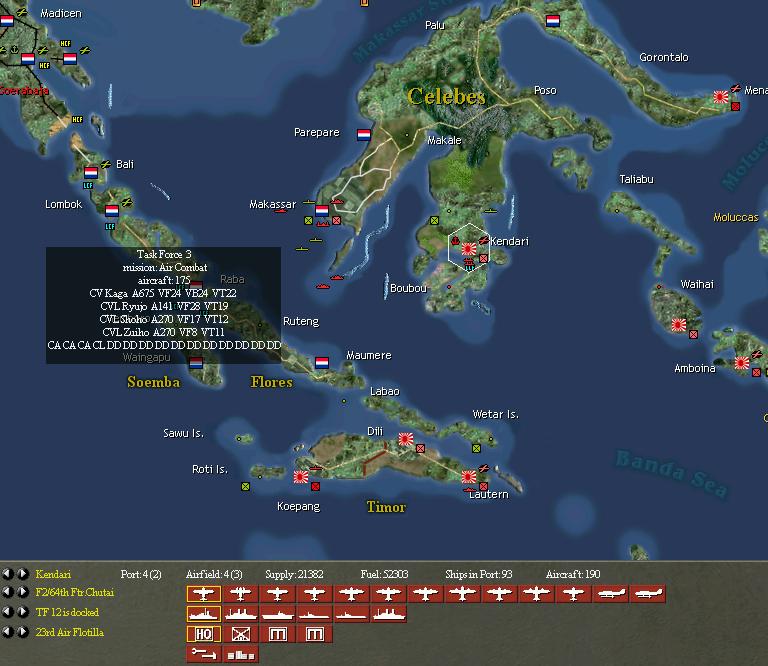Click right arrow beside TF 12 is docked

pos(23,612)
